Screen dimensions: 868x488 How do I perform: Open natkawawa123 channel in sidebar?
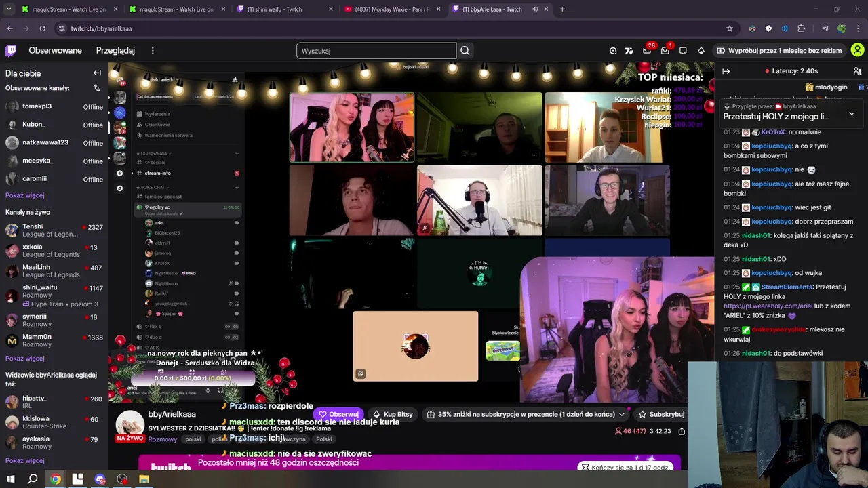[x=54, y=143]
